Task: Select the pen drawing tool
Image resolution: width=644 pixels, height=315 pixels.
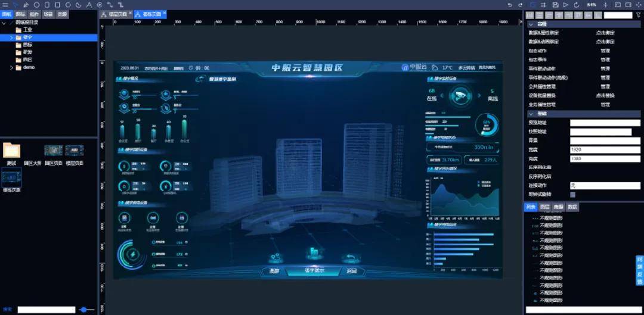Action: (26, 5)
